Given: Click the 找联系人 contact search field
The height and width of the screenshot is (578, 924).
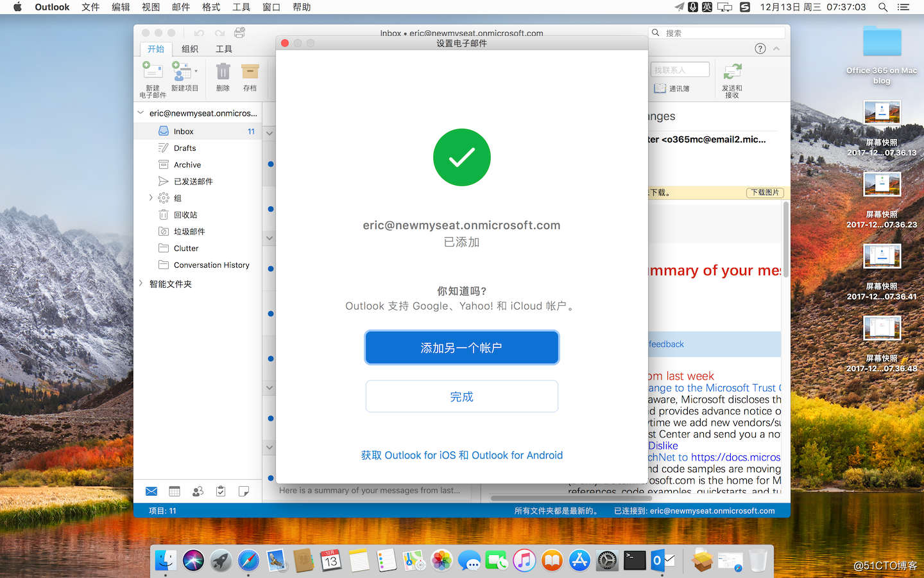Looking at the screenshot, I should coord(680,69).
